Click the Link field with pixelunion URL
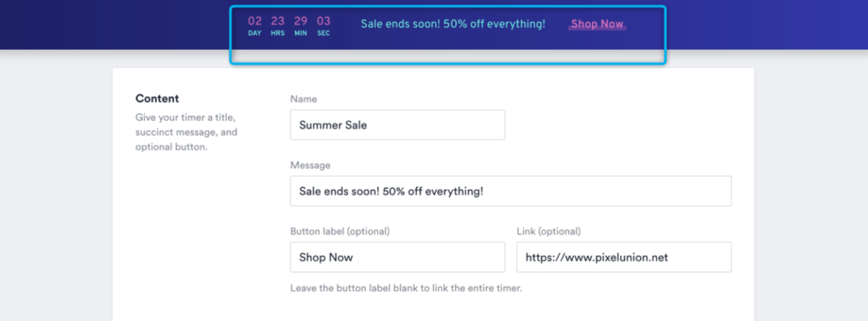Image resolution: width=868 pixels, height=321 pixels. click(x=624, y=257)
